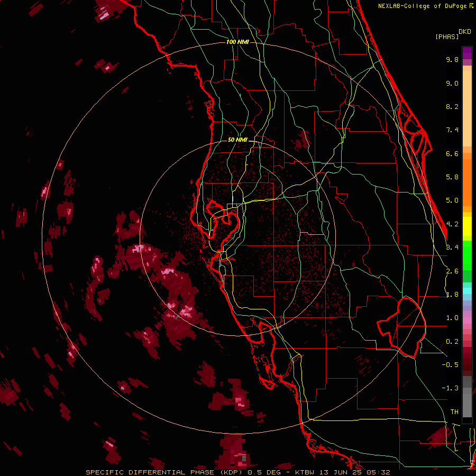
Task: Pick the bright yellow color bar segment
Action: click(467, 226)
